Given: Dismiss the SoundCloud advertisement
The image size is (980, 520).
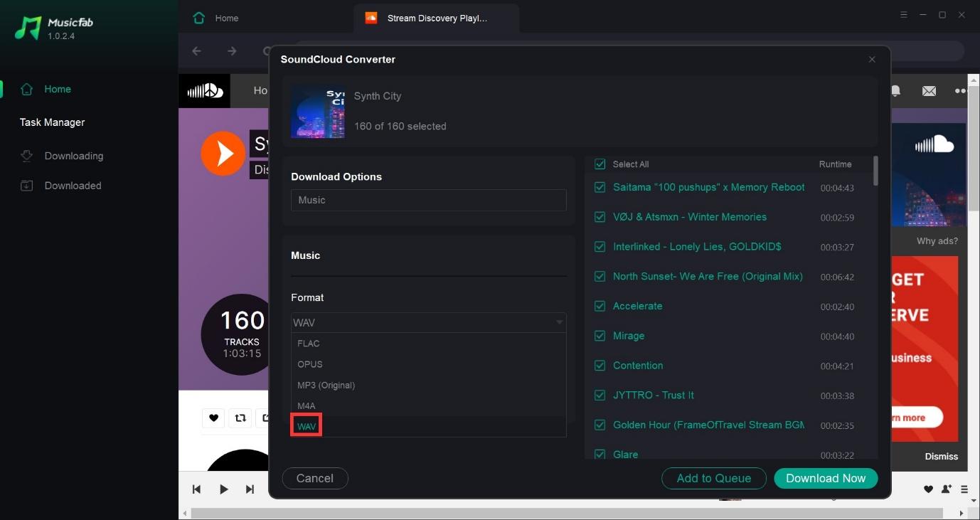Looking at the screenshot, I should pos(941,457).
